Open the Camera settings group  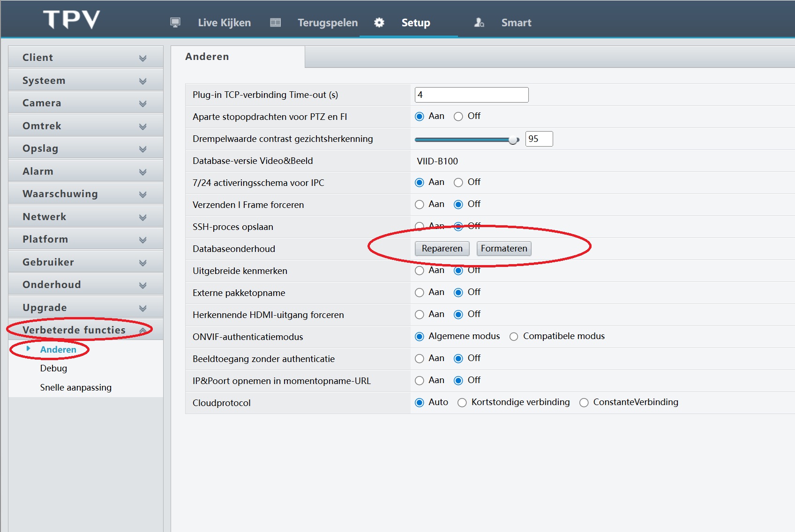coord(85,103)
